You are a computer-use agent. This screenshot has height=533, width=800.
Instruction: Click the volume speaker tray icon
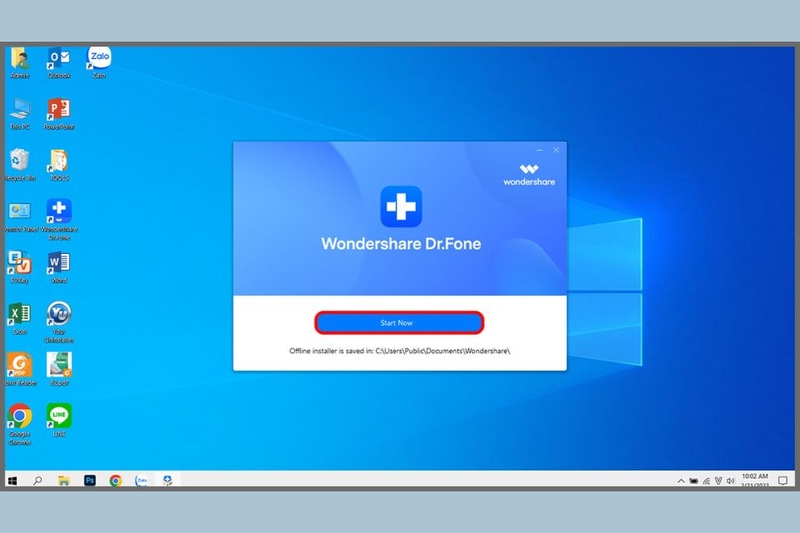730,480
